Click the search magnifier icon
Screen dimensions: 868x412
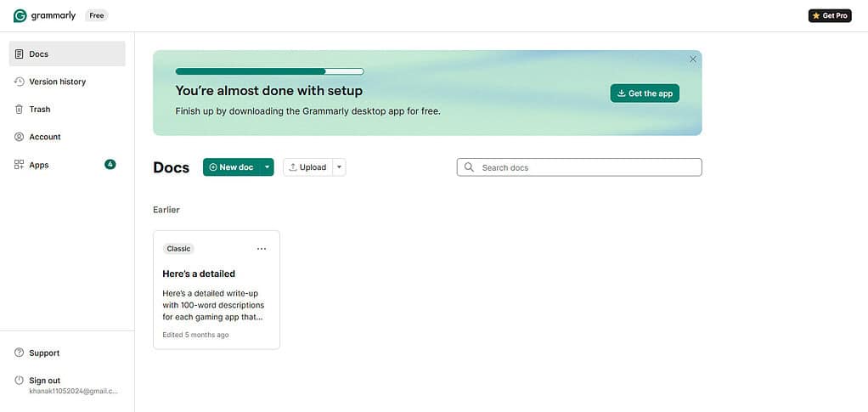pyautogui.click(x=469, y=167)
